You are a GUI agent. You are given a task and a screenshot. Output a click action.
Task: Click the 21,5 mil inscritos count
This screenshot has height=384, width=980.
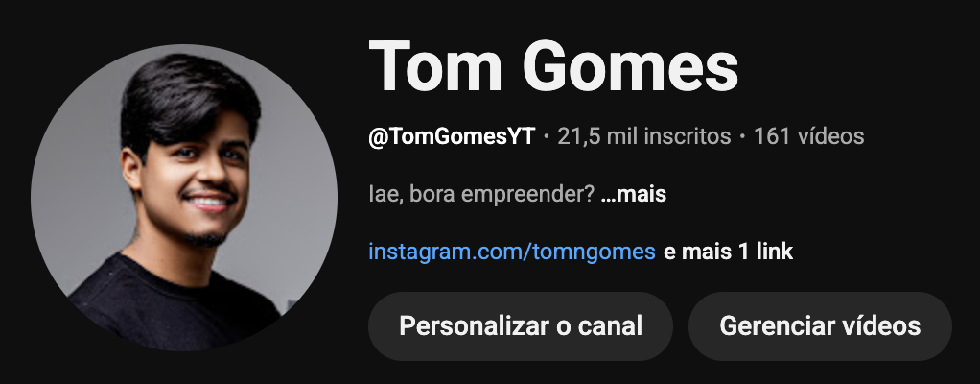tap(643, 136)
